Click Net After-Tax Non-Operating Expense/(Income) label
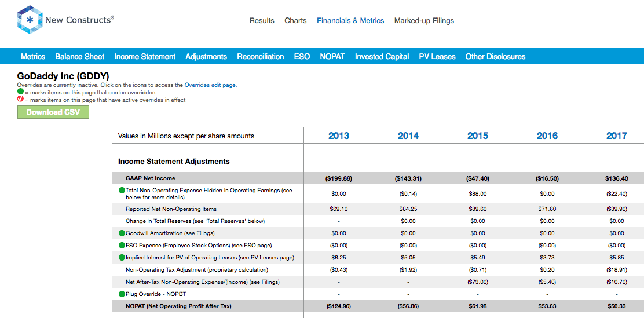This screenshot has width=644, height=318. [203, 282]
